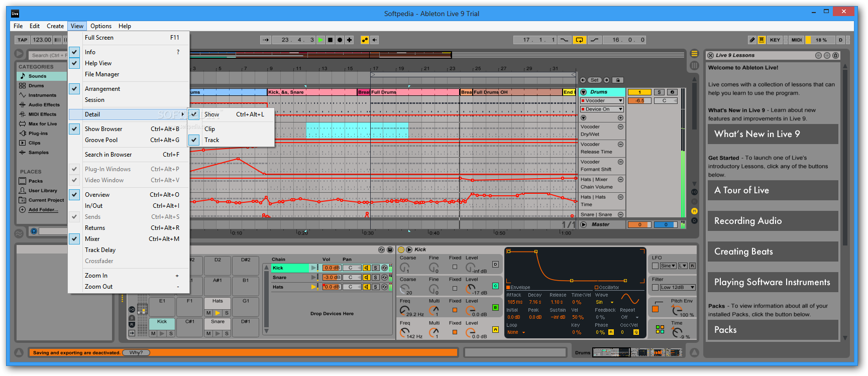Close the Live 9 Lessons pane
The image size is (868, 376).
[711, 55]
